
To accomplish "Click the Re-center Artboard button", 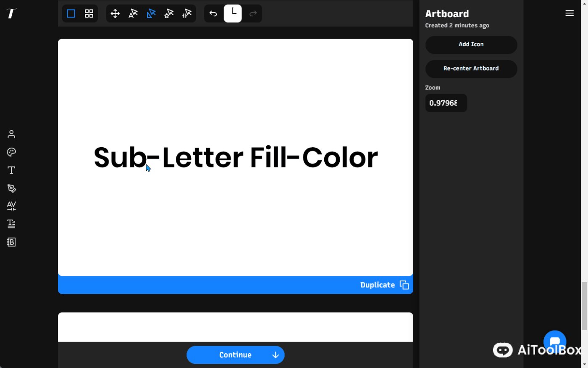I will (471, 69).
